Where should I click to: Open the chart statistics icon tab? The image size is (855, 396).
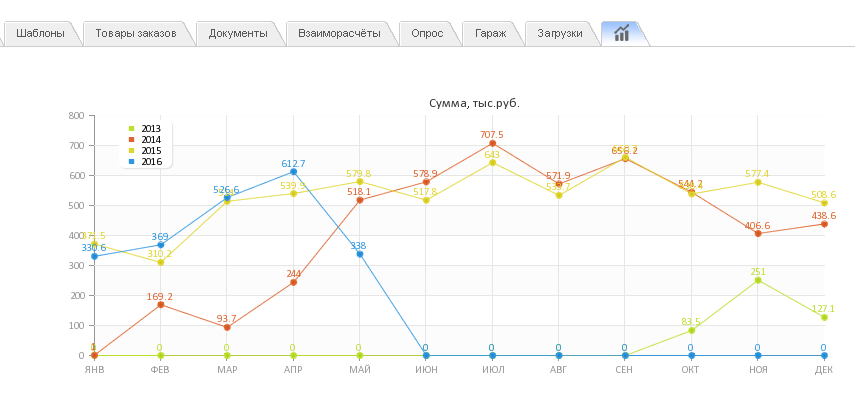coord(622,33)
